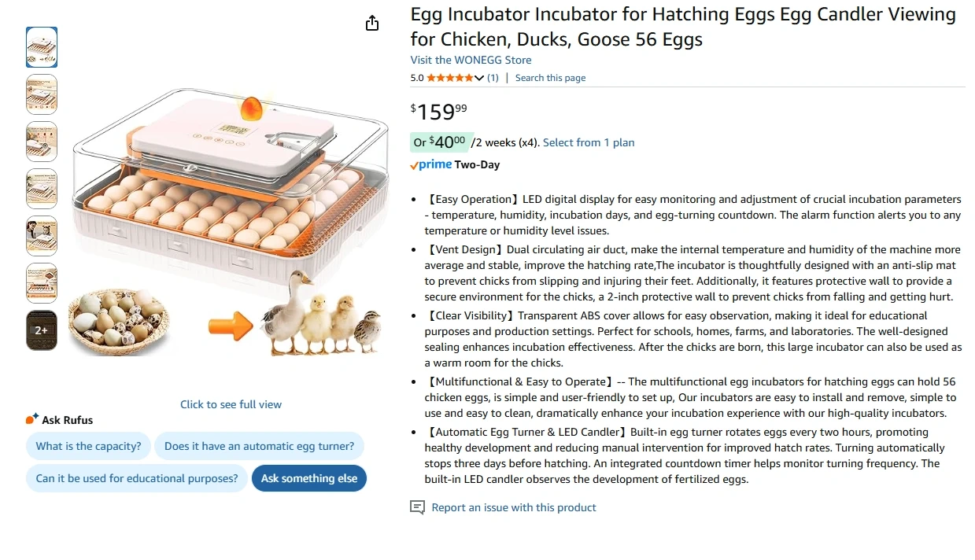Click the Rufus sparkle icon
975x560 pixels.
(32, 419)
